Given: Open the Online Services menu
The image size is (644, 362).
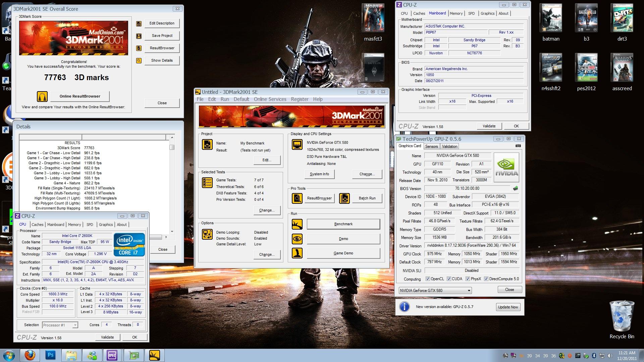Looking at the screenshot, I should point(270,99).
